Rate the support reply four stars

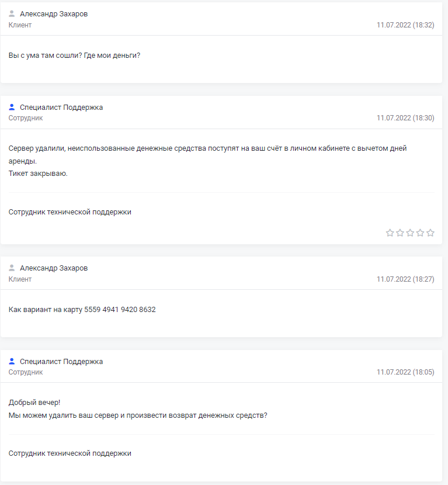point(420,233)
